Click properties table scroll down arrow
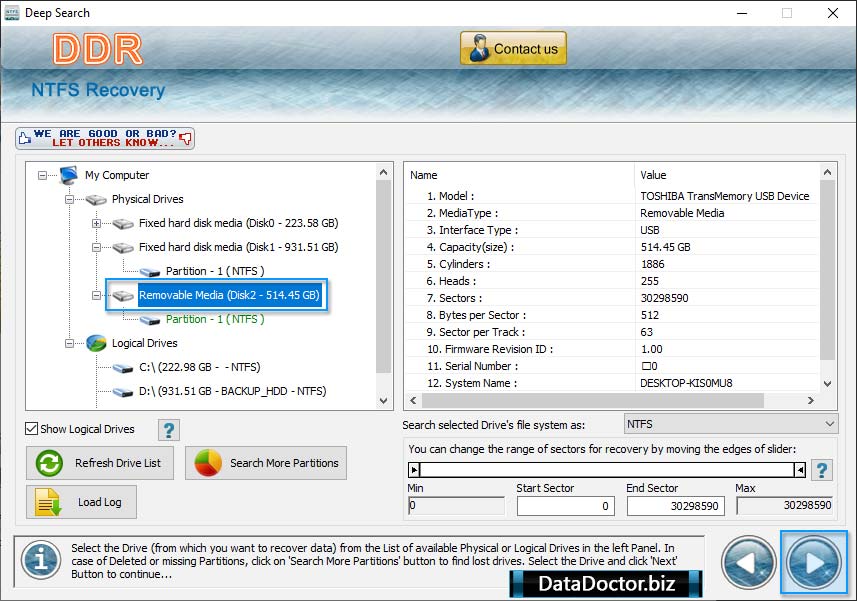This screenshot has height=601, width=857. point(827,384)
